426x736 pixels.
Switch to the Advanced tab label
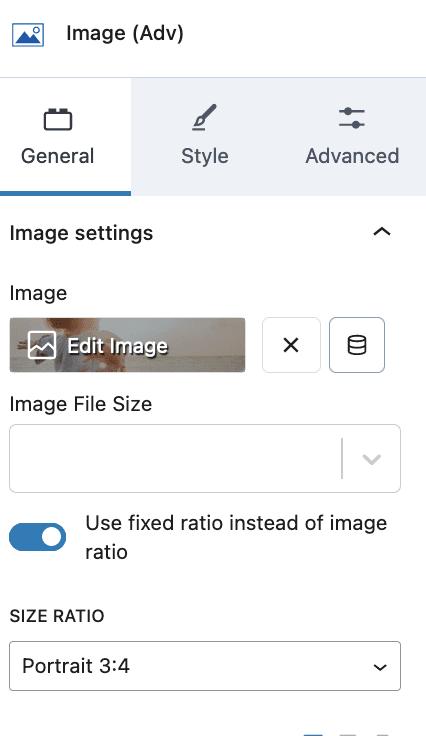pyautogui.click(x=352, y=156)
